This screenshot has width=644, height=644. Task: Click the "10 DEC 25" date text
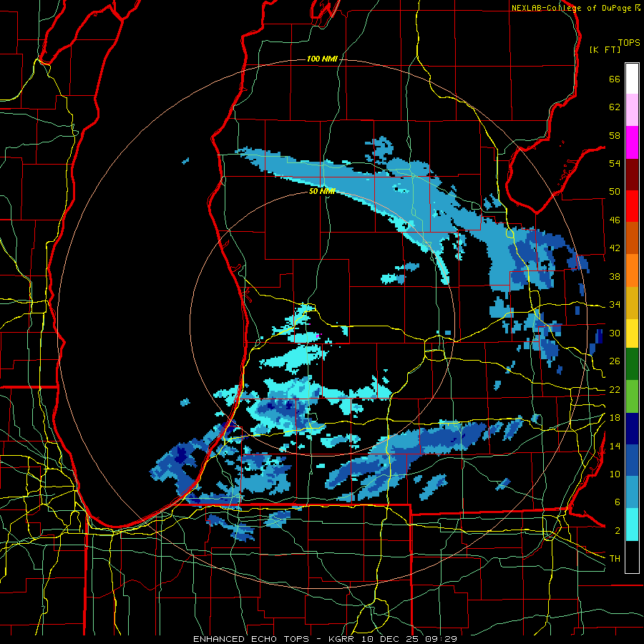tap(391, 639)
